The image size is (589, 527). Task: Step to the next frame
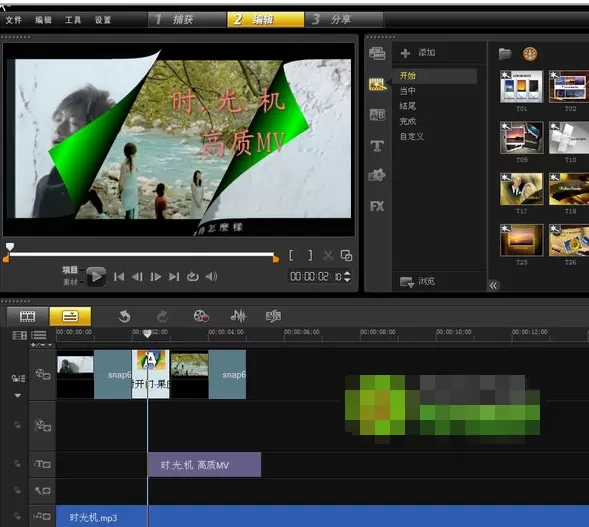tap(156, 277)
